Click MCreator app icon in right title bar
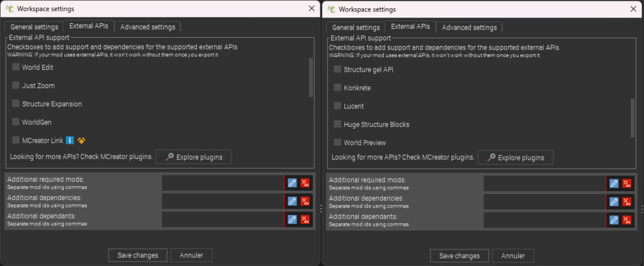 click(331, 9)
